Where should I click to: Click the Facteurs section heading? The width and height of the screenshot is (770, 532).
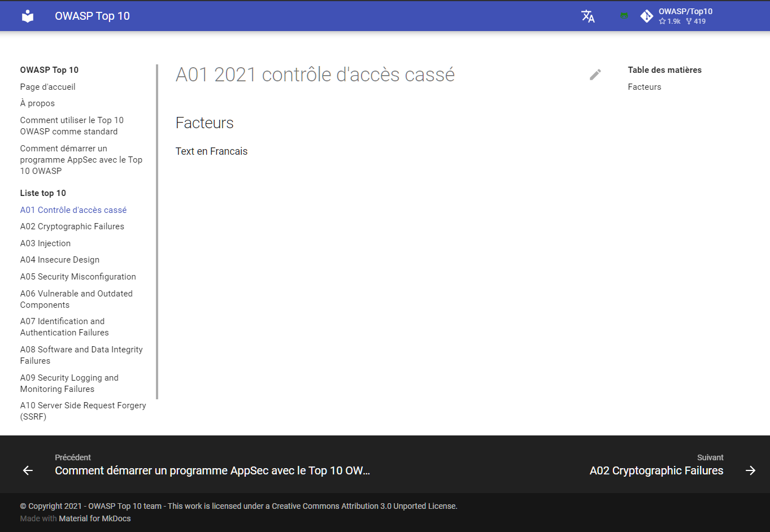pos(205,123)
